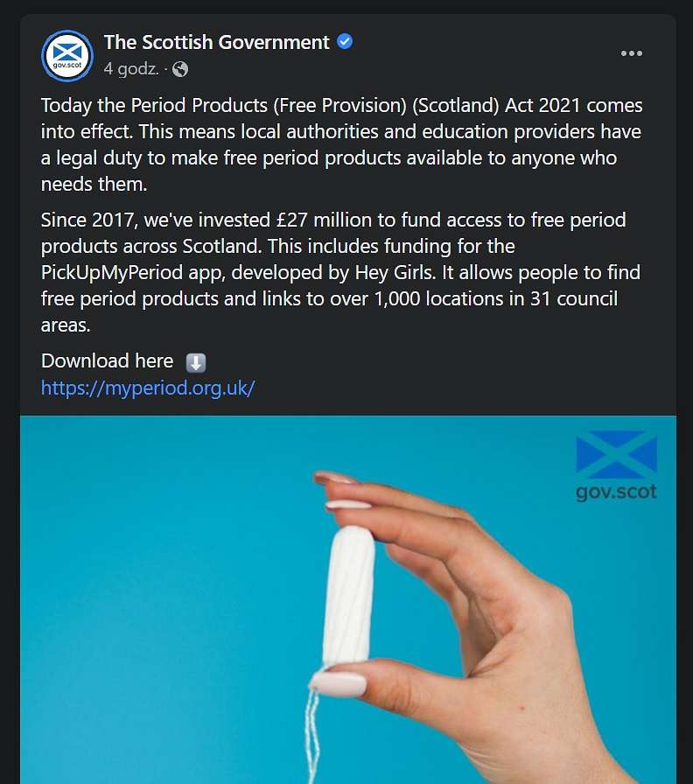Click the Download here text
Screen dimensions: 693x784
click(x=107, y=361)
